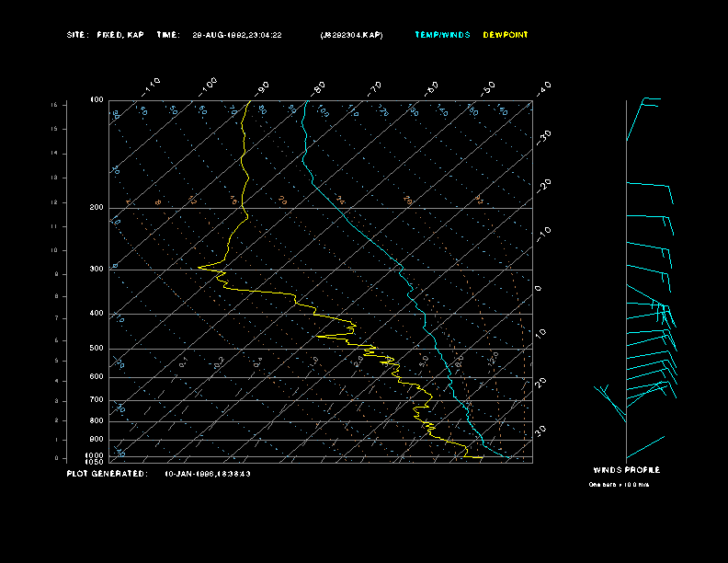Click the 20 isotherm label on right edge
This screenshot has height=563, width=728.
pos(540,383)
